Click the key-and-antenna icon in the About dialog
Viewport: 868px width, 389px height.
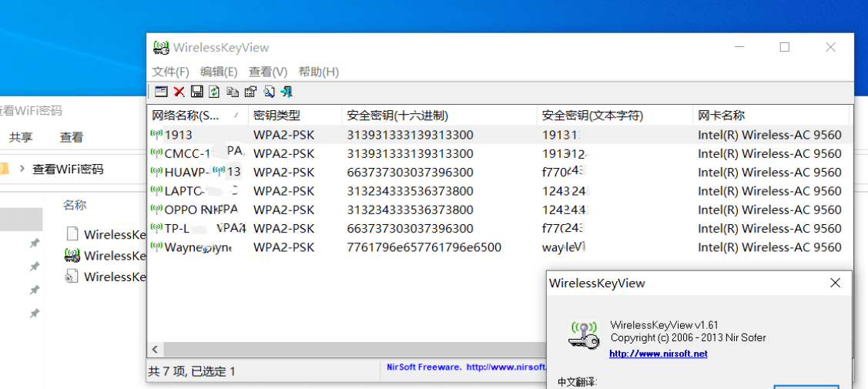584,334
